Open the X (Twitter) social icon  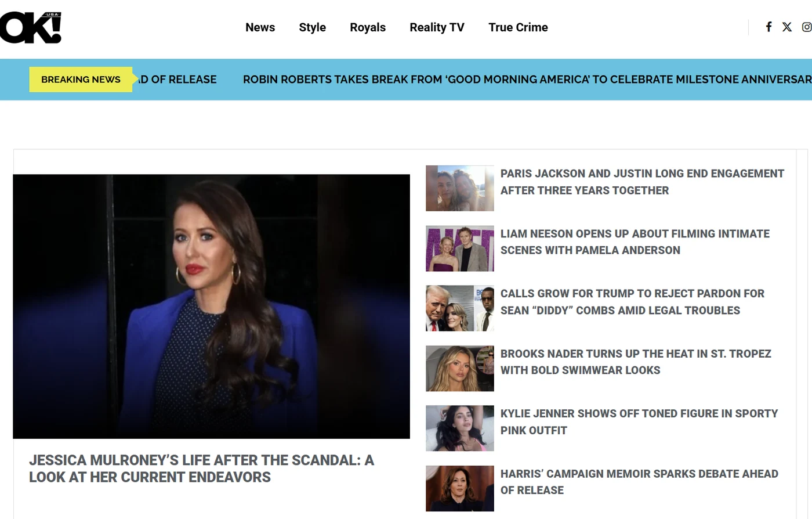(787, 27)
